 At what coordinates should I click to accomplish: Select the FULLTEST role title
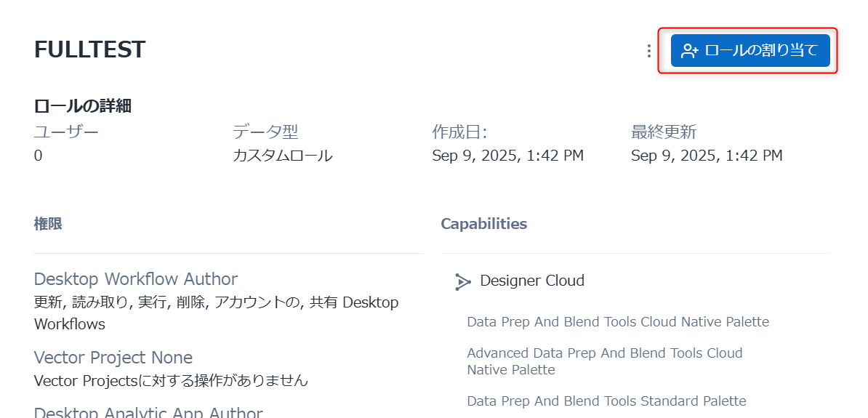pos(89,49)
